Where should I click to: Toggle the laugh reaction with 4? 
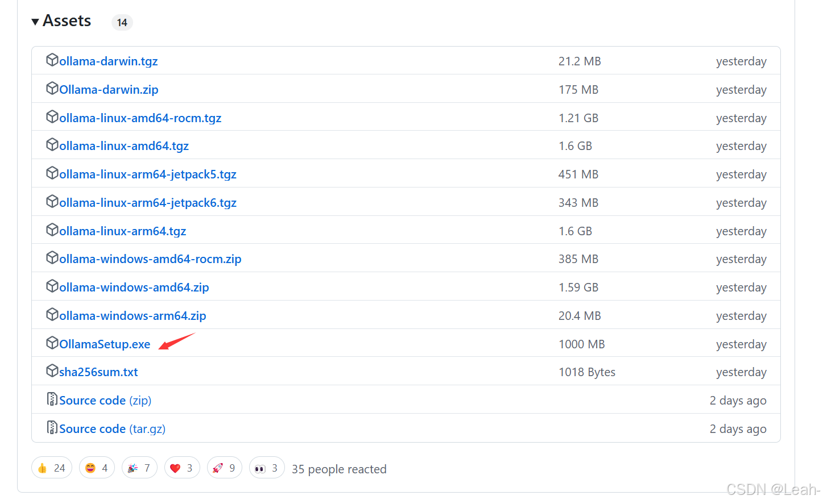[x=97, y=468]
